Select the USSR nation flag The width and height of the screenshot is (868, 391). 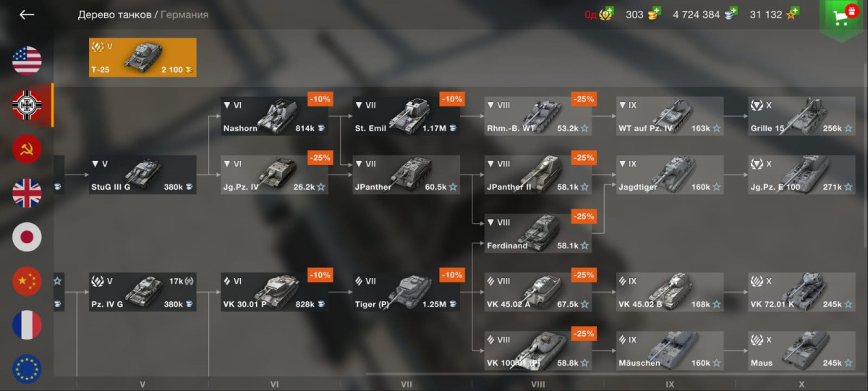point(27,149)
